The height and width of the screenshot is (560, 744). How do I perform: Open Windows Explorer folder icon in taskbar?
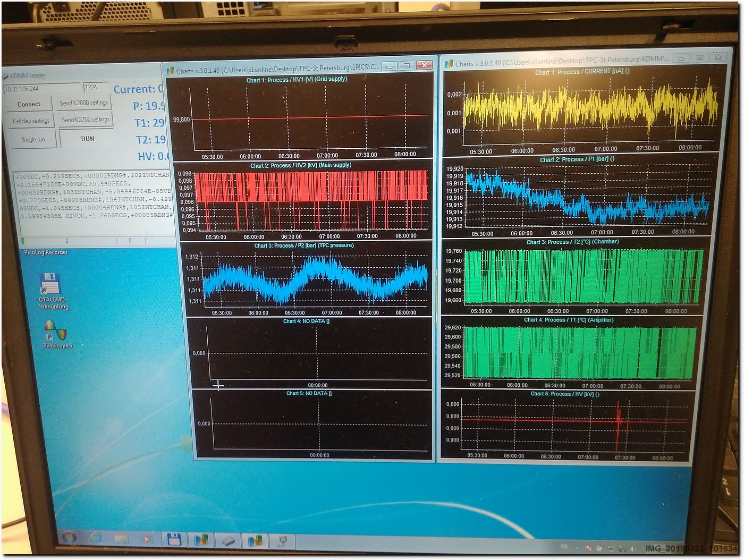122,539
